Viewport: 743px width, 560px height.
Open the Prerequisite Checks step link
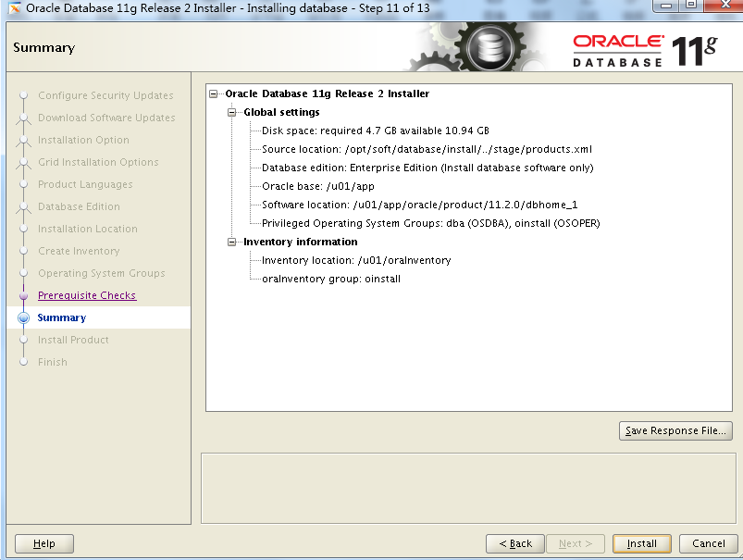point(87,295)
